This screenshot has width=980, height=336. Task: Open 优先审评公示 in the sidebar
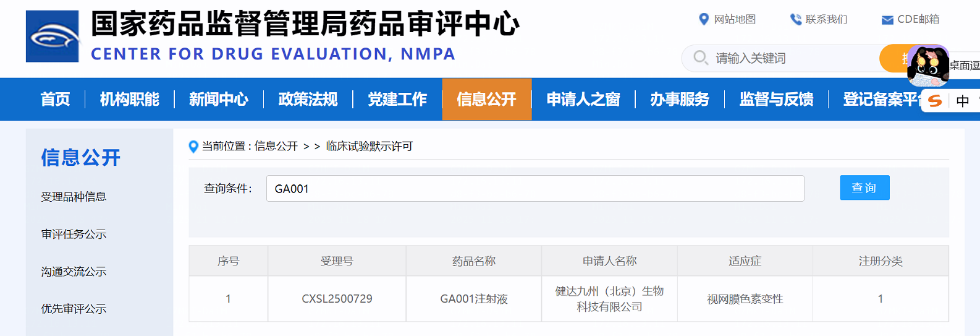coord(74,308)
